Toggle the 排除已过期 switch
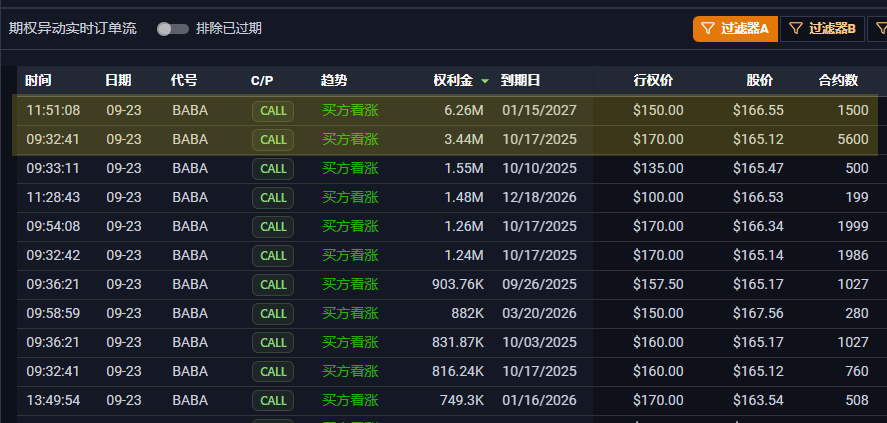887x423 pixels. (173, 29)
